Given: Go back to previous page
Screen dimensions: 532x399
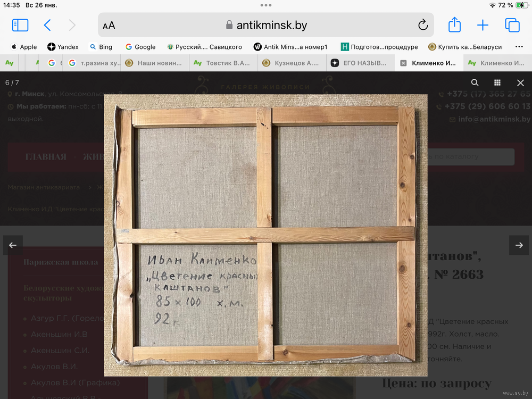Looking at the screenshot, I should click(x=47, y=25).
